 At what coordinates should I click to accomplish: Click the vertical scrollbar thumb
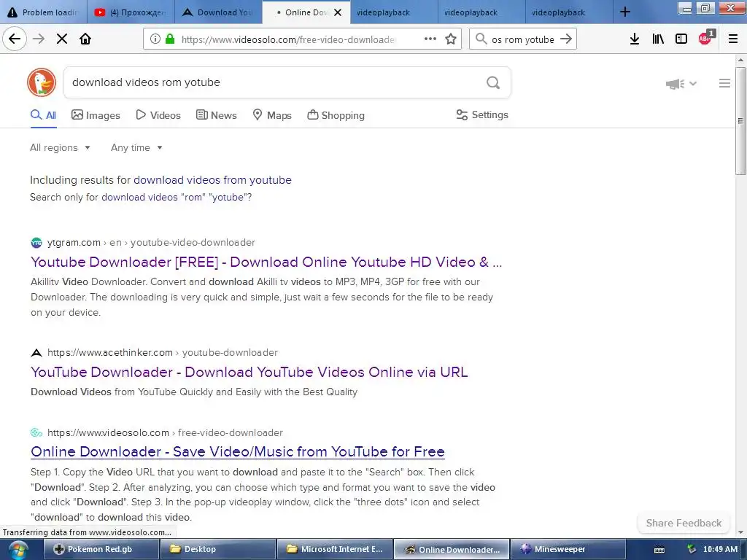point(740,121)
